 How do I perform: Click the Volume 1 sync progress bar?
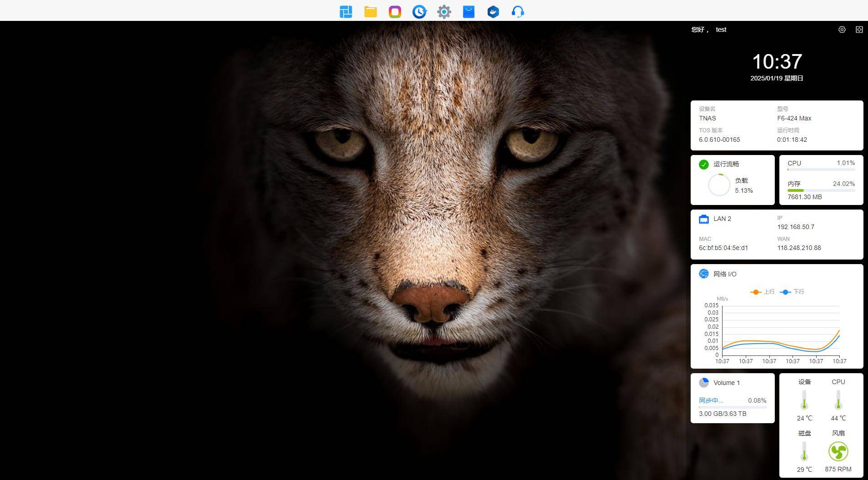pyautogui.click(x=733, y=407)
